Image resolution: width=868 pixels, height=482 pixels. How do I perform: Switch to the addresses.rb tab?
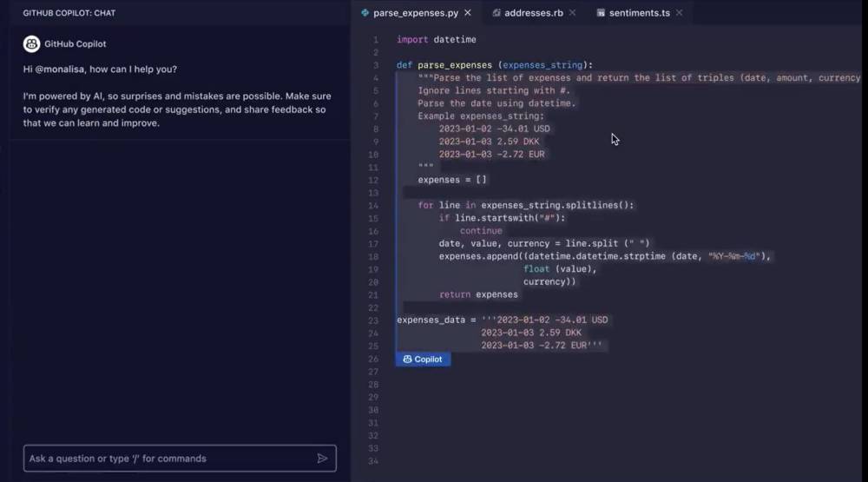(x=533, y=13)
